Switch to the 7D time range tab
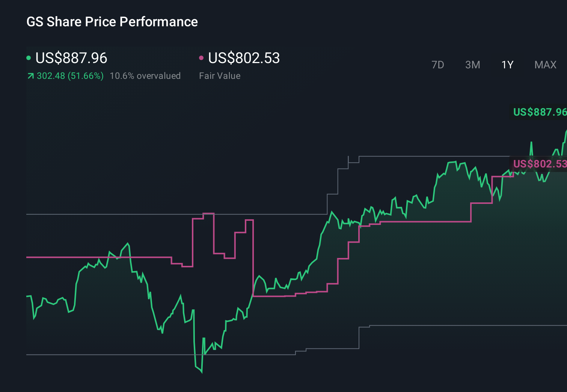Image resolution: width=567 pixels, height=392 pixels. 438,65
